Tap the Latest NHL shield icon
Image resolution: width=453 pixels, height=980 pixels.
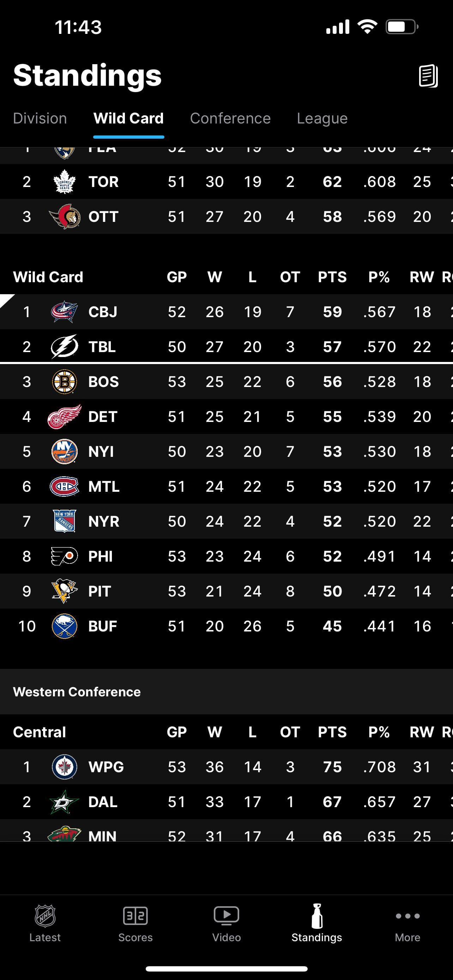click(x=45, y=916)
